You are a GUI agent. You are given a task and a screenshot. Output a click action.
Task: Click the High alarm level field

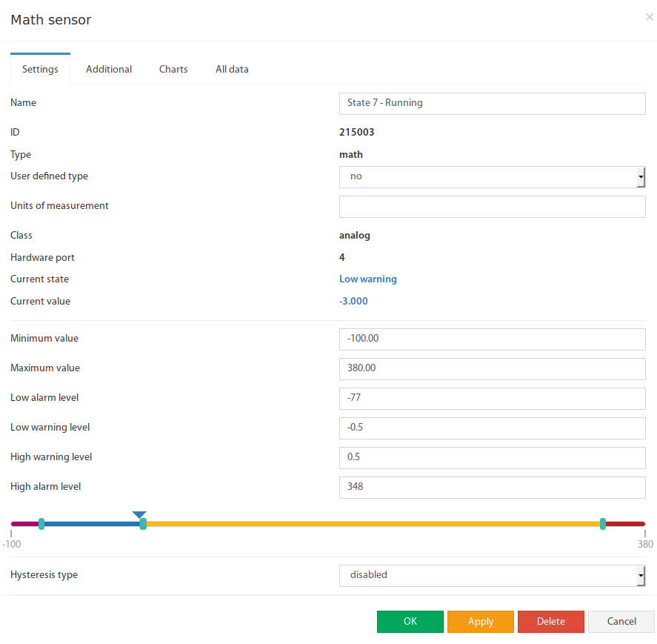coord(493,488)
